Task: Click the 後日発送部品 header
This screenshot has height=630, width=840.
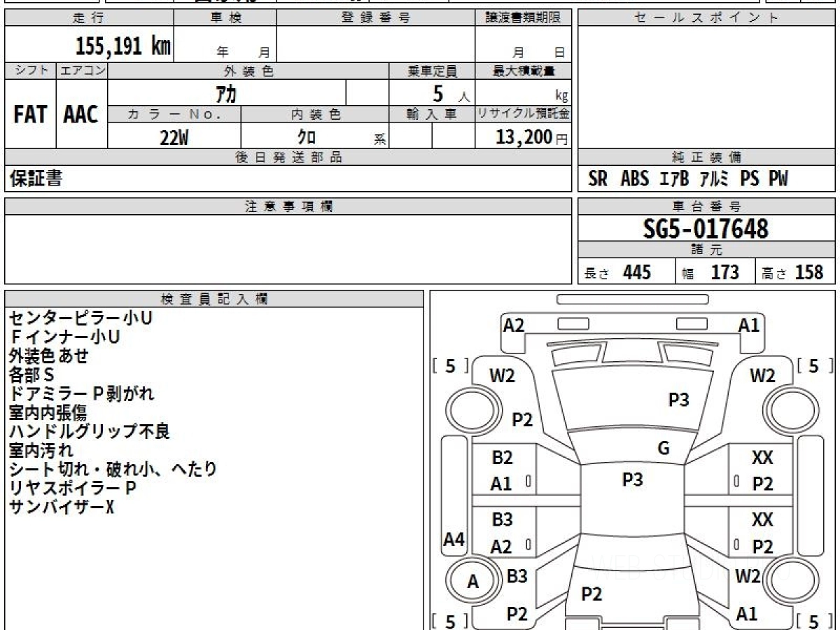Action: 288,157
